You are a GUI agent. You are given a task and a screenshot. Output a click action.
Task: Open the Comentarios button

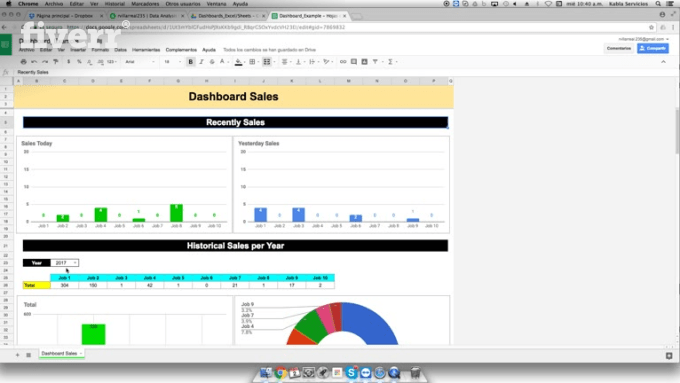[x=619, y=48]
